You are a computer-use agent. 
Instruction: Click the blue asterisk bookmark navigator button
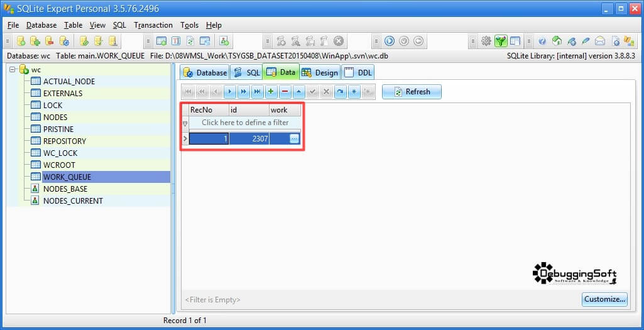tap(354, 92)
